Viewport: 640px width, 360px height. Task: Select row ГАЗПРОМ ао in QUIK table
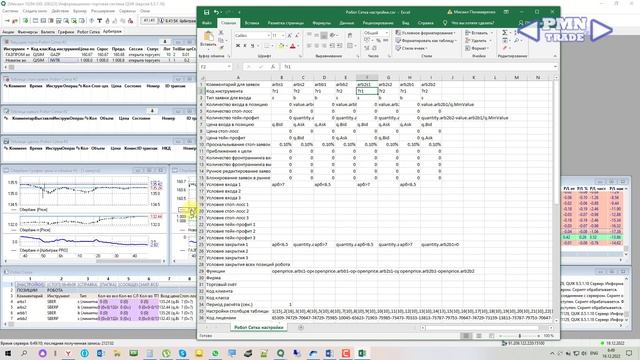click(99, 54)
